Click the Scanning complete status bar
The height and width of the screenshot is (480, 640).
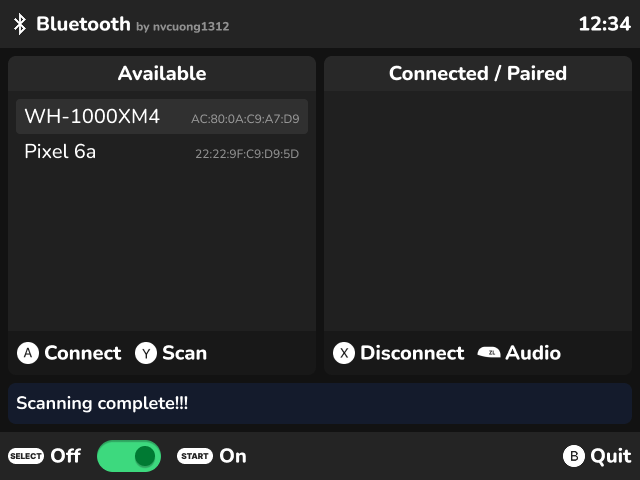pos(320,403)
